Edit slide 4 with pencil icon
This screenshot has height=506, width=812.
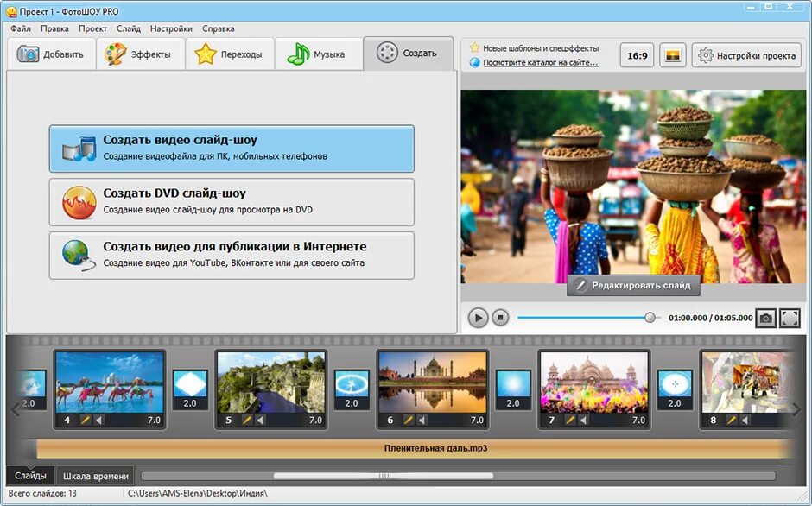(x=86, y=420)
